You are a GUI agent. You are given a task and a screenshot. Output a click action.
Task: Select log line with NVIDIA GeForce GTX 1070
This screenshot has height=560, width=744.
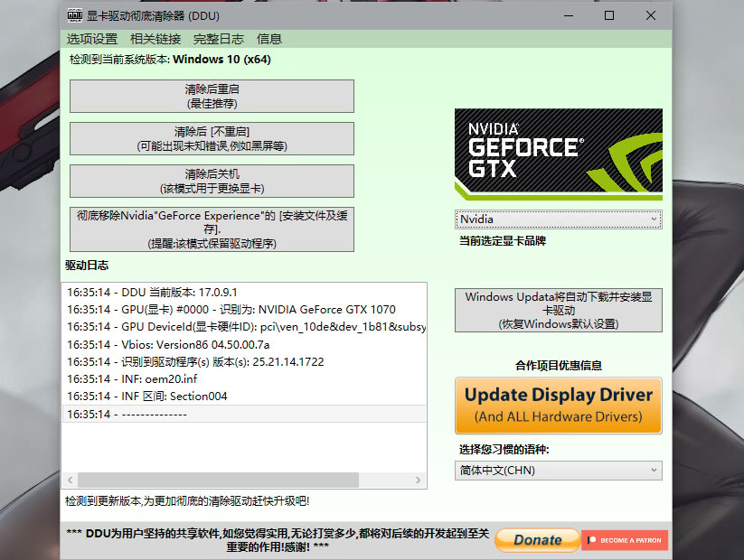click(x=244, y=310)
